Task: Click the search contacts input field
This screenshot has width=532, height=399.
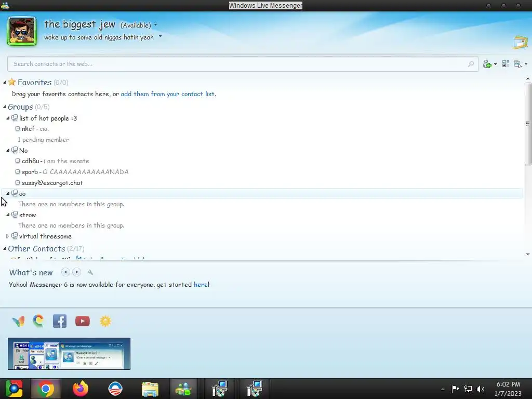Action: click(243, 64)
